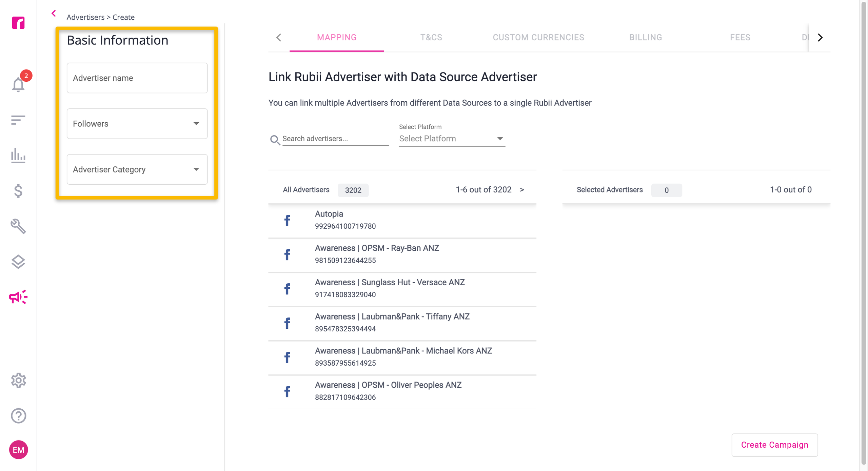Open the sorted list icon in sidebar
This screenshot has width=868, height=471.
(18, 120)
